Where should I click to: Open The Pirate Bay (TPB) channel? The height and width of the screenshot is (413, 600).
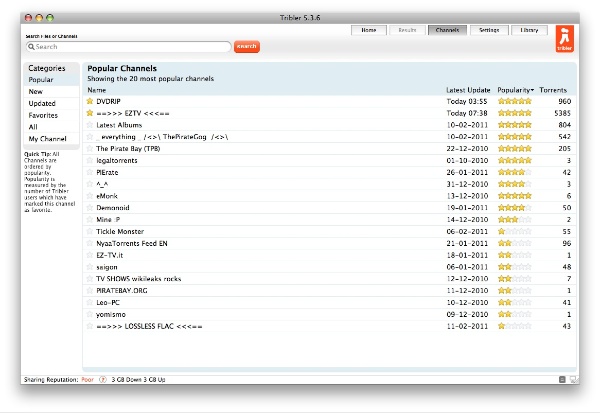point(128,149)
